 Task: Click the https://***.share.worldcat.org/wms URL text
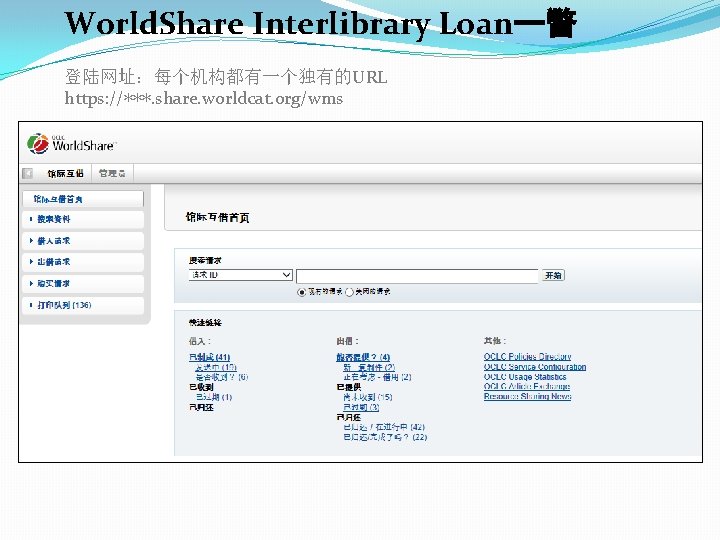tap(203, 98)
